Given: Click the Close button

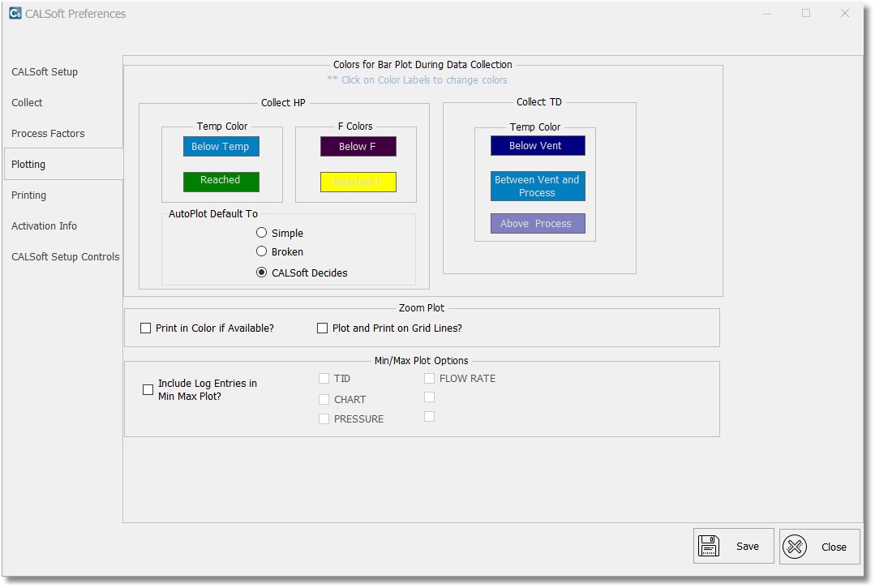Looking at the screenshot, I should tap(819, 547).
